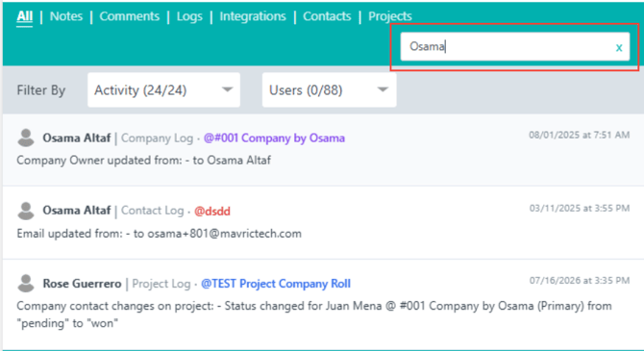Click the avatar icon next to Rose Guerrero
The height and width of the screenshot is (351, 644).
tap(26, 284)
